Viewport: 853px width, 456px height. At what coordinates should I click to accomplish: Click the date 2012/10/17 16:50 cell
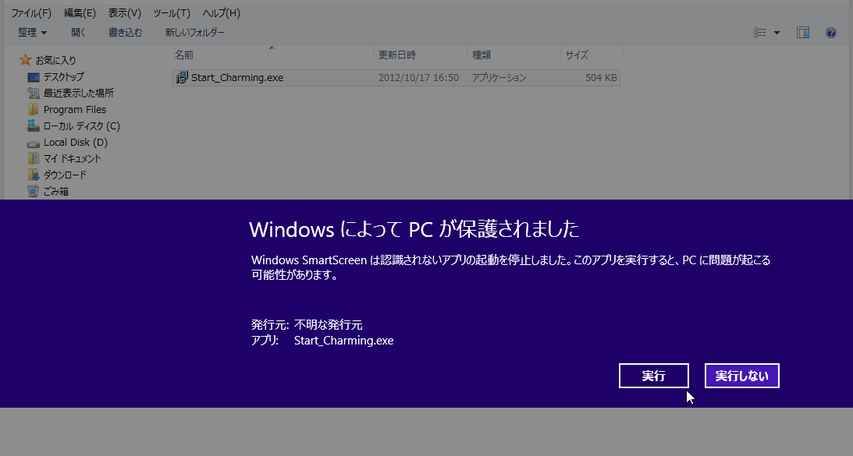click(418, 78)
